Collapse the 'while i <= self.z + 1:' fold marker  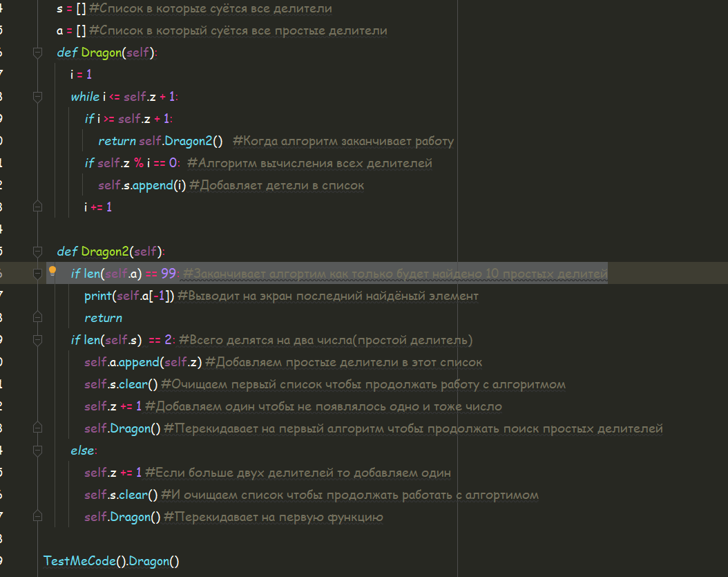pyautogui.click(x=38, y=97)
